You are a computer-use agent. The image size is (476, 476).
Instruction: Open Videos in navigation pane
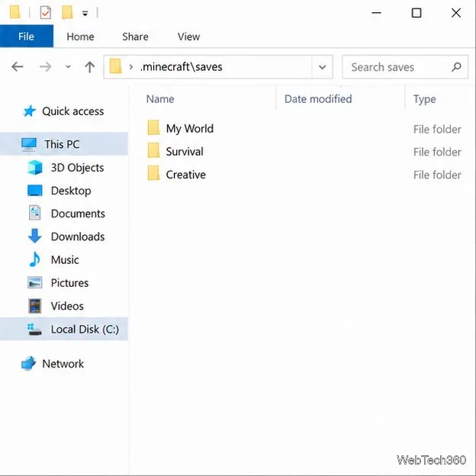[x=67, y=306]
